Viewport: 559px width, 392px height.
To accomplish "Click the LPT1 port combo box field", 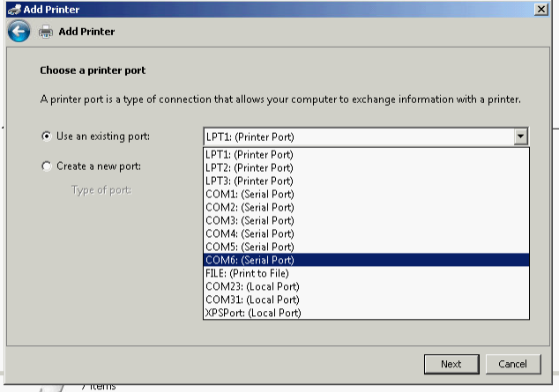I will click(357, 137).
